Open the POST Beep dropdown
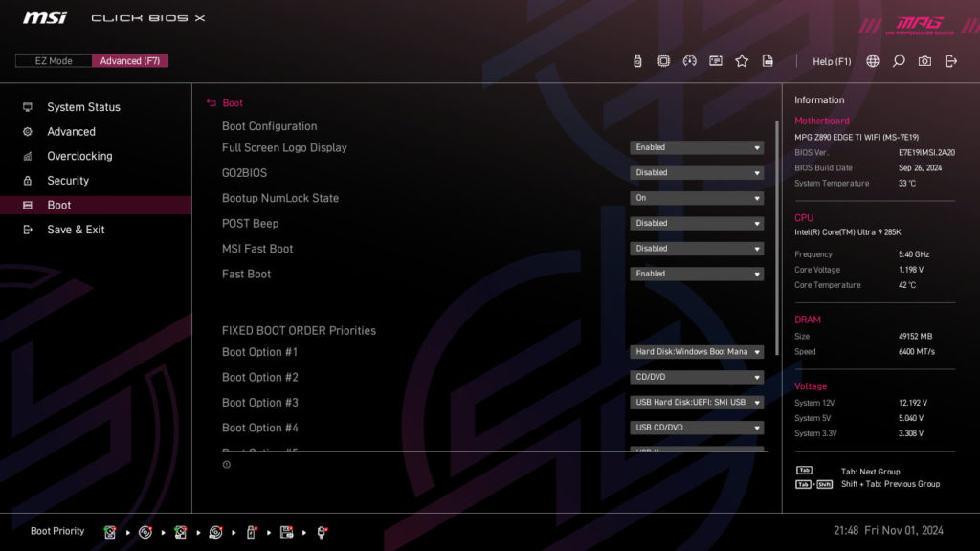 tap(696, 222)
